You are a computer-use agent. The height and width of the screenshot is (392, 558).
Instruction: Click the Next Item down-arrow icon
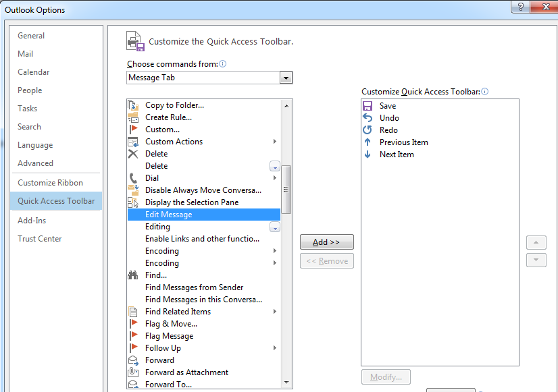click(367, 154)
